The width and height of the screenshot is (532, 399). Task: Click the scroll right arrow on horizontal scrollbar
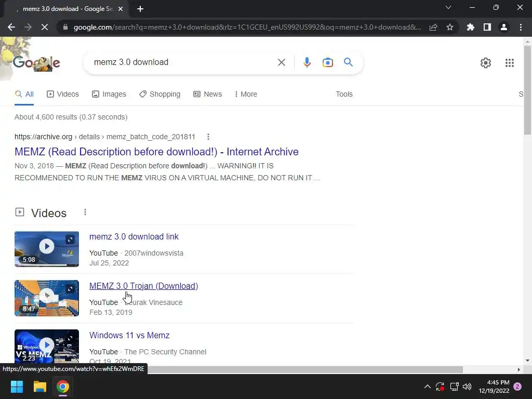[x=519, y=369]
